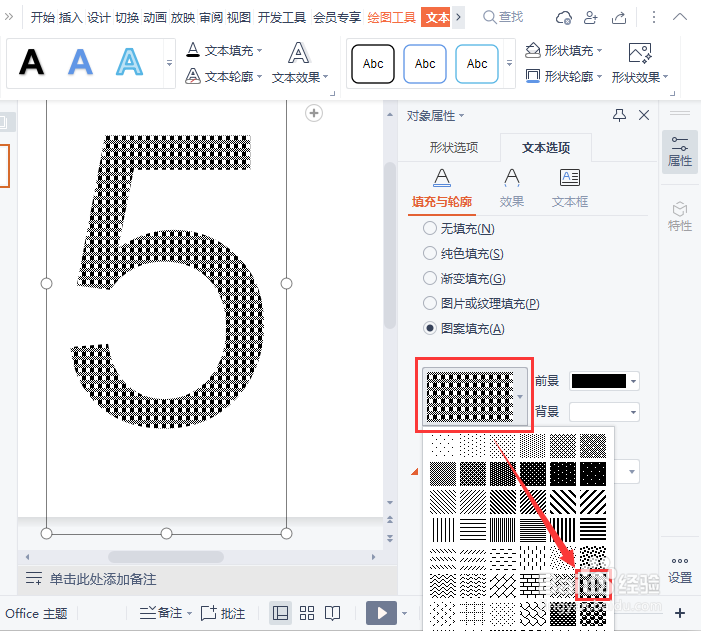Click the Search (查找) box
This screenshot has height=631, width=701.
click(503, 17)
